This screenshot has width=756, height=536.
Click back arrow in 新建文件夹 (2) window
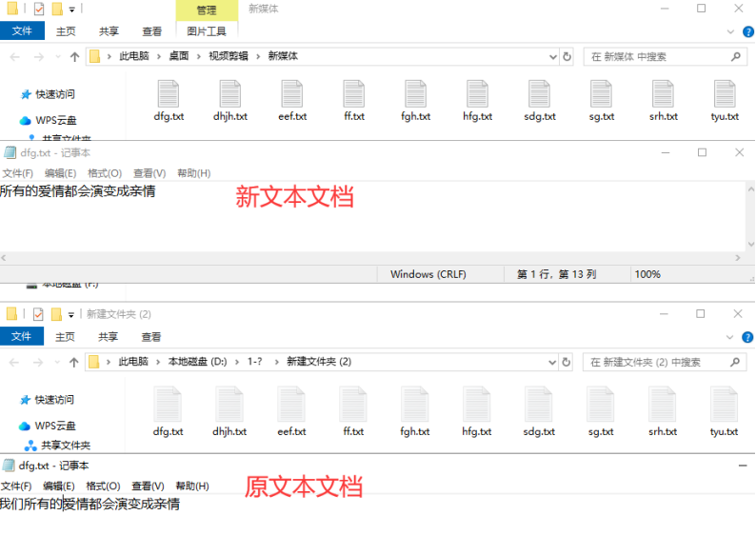14,363
